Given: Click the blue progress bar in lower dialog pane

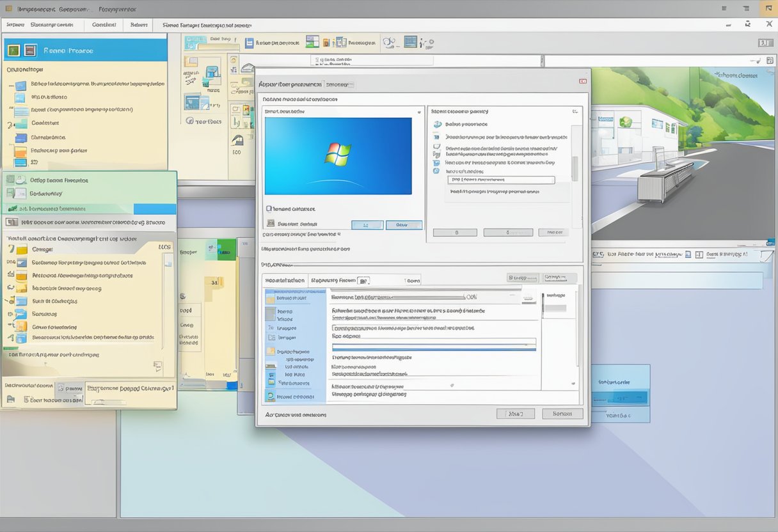Looking at the screenshot, I should pos(434,348).
